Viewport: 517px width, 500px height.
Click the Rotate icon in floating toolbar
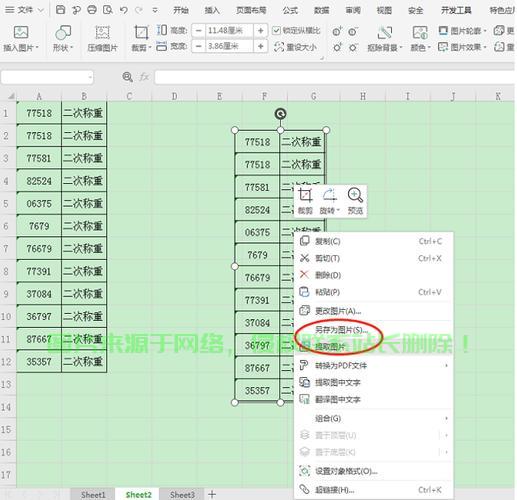click(330, 195)
